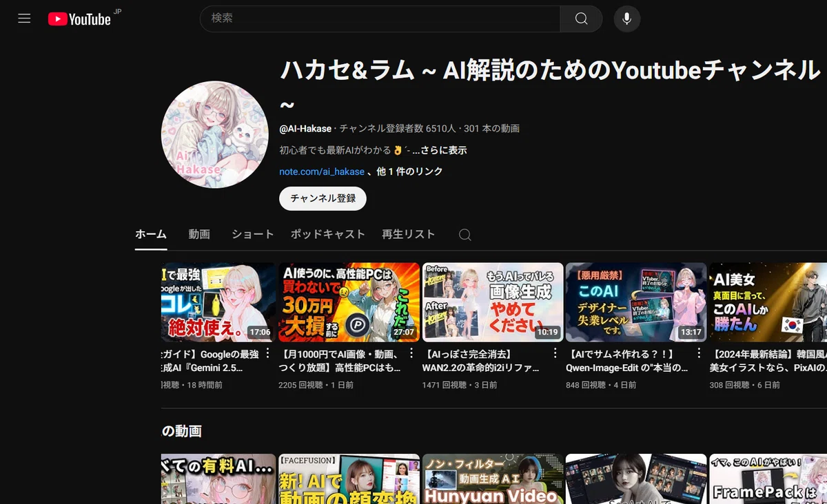Focus the 検索 search field
The height and width of the screenshot is (504, 827).
tap(380, 19)
